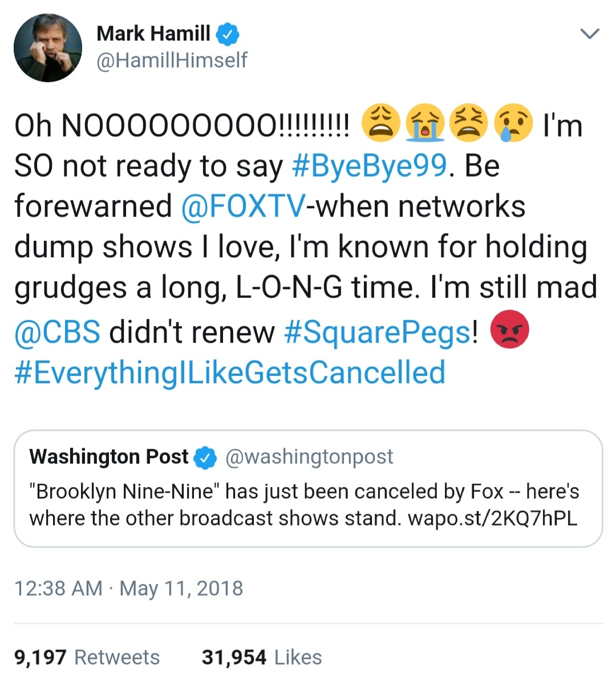Open the @CBS mention
The image size is (616, 686).
57,331
